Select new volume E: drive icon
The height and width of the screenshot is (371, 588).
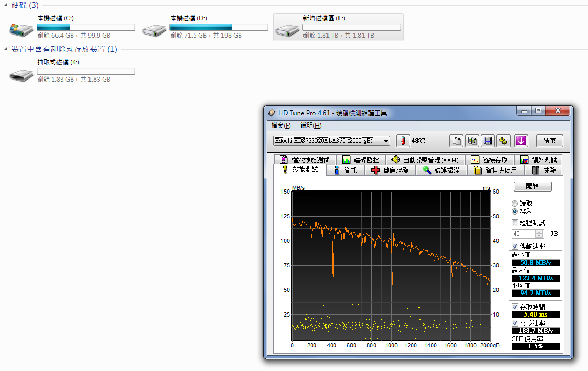287,30
